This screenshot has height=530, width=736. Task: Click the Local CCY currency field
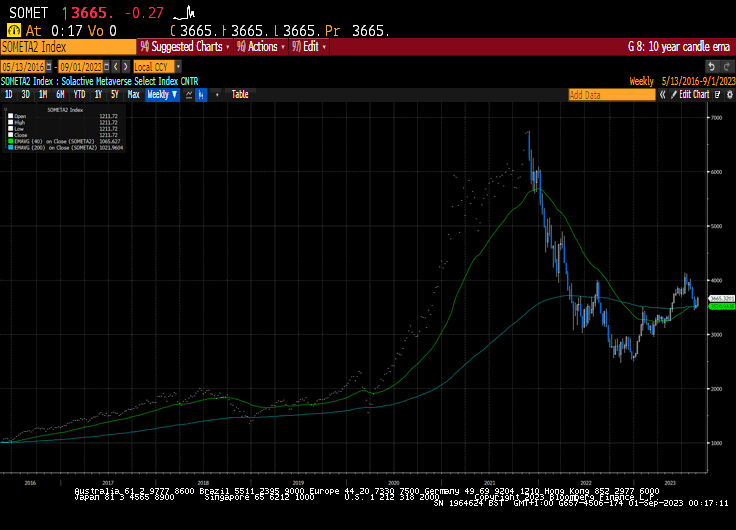(154, 67)
